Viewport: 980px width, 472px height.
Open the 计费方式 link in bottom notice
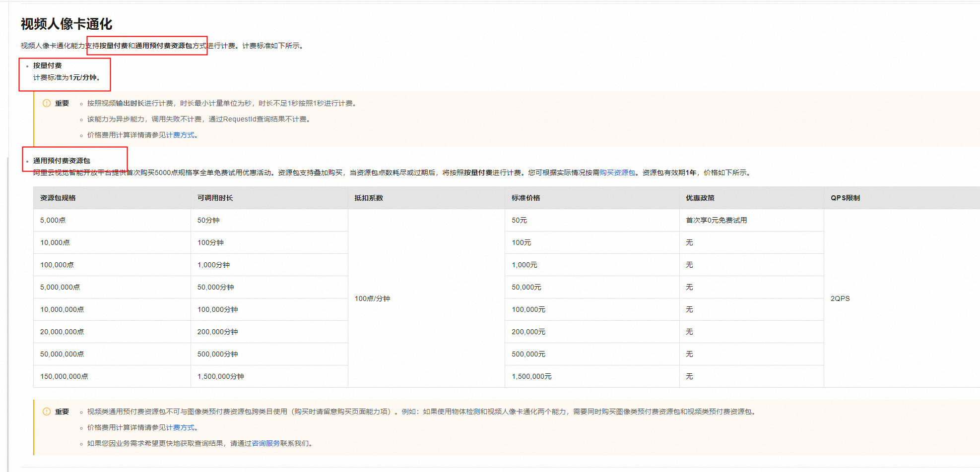[180, 427]
